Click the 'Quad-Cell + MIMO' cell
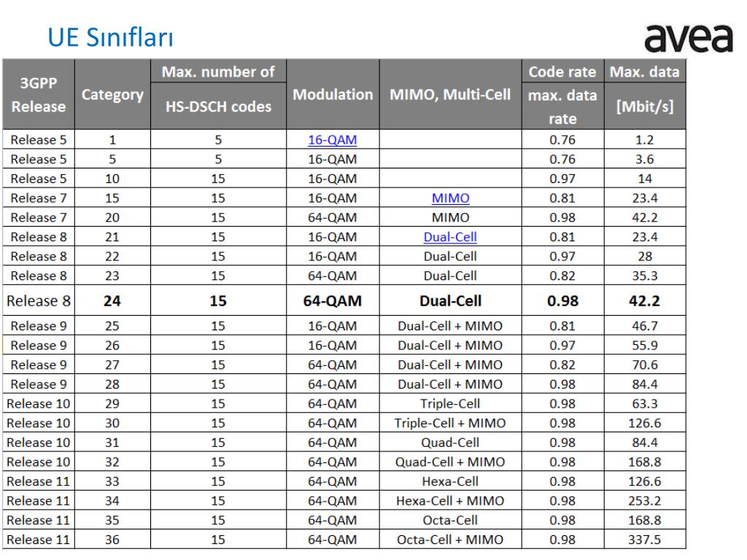 point(450,462)
